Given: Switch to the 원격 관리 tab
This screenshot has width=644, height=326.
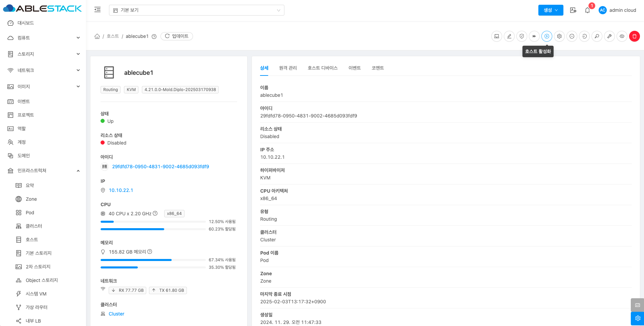Looking at the screenshot, I should pyautogui.click(x=288, y=68).
